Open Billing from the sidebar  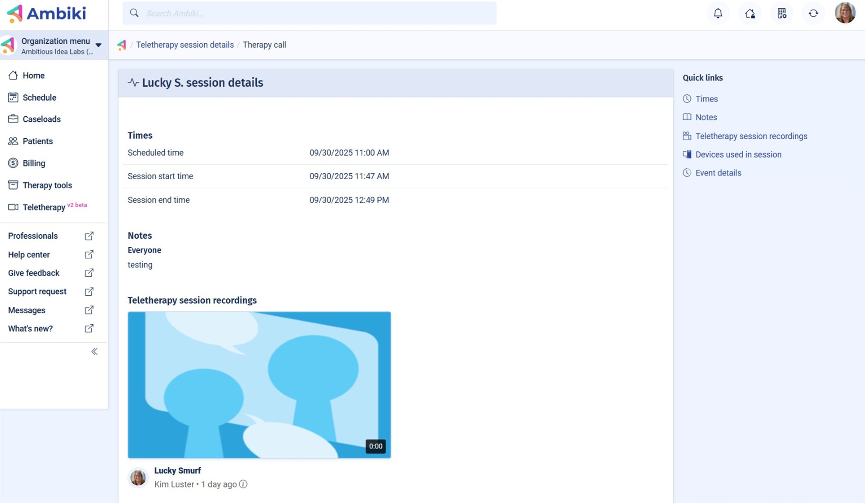(34, 163)
